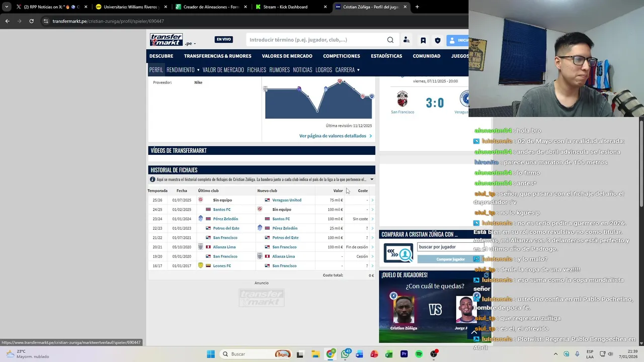Click the scroll-to-top arrow button
This screenshot has height=362, width=644.
coord(474,332)
